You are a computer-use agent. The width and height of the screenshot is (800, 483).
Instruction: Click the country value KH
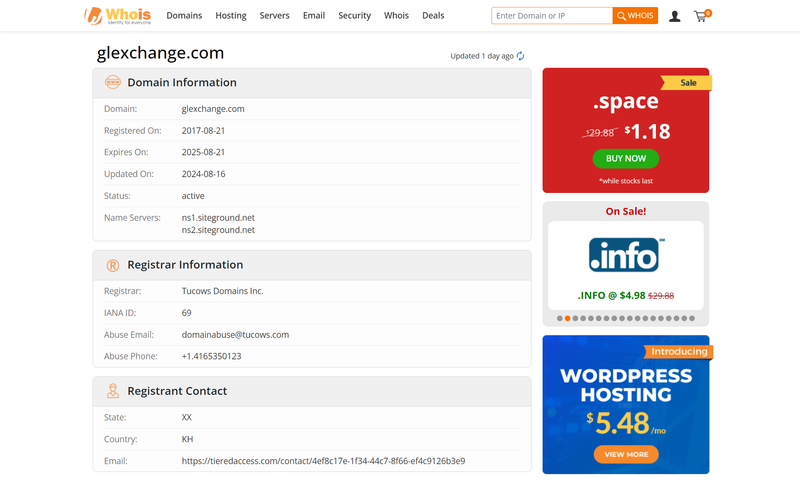(187, 439)
